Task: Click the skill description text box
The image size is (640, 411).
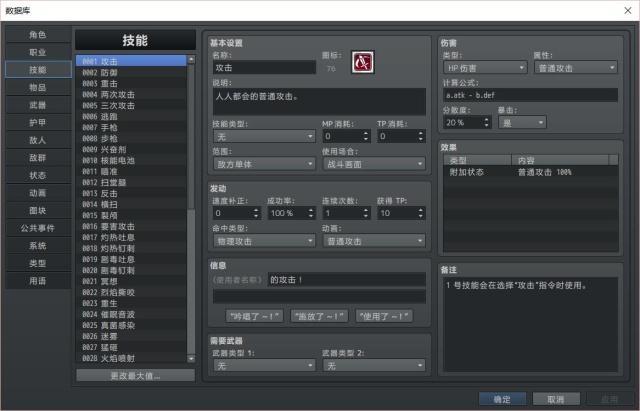Action: [x=319, y=102]
